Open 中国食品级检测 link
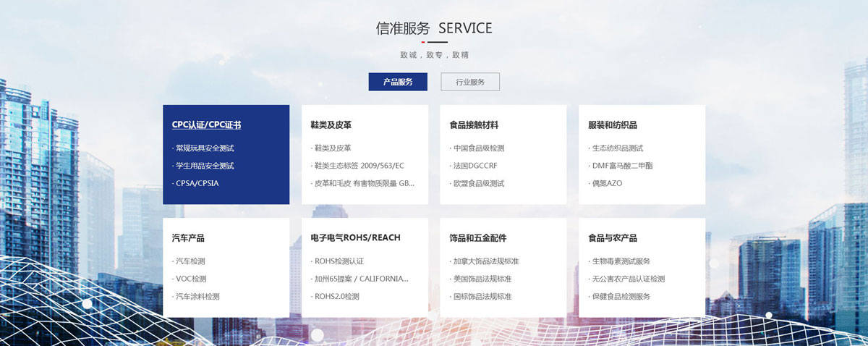 479,148
